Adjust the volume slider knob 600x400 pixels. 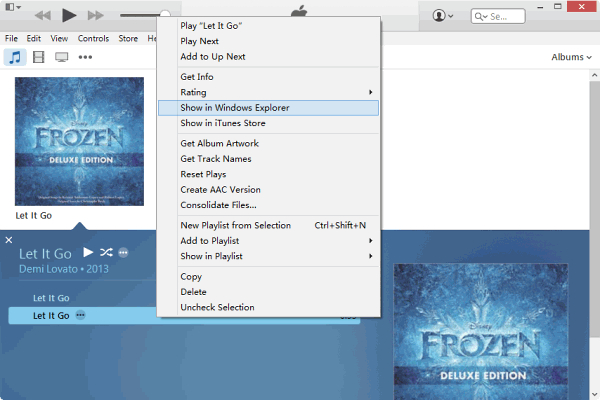[x=163, y=16]
